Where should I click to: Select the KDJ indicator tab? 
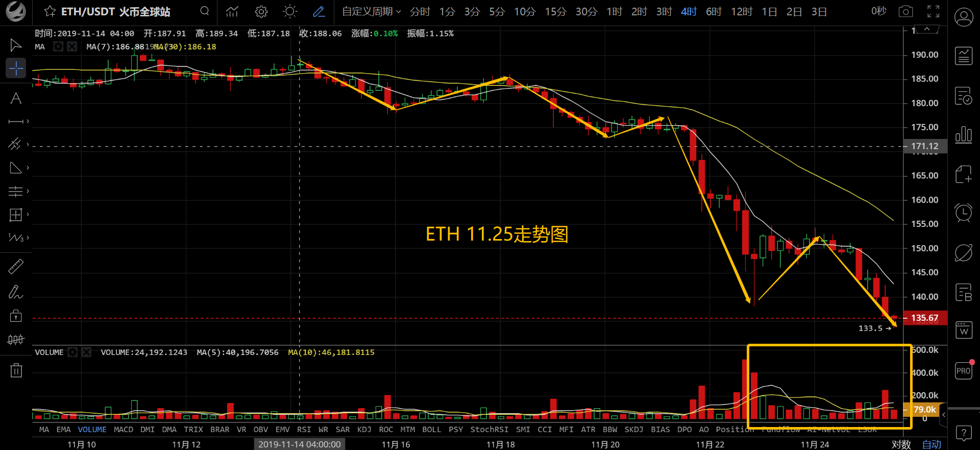364,430
